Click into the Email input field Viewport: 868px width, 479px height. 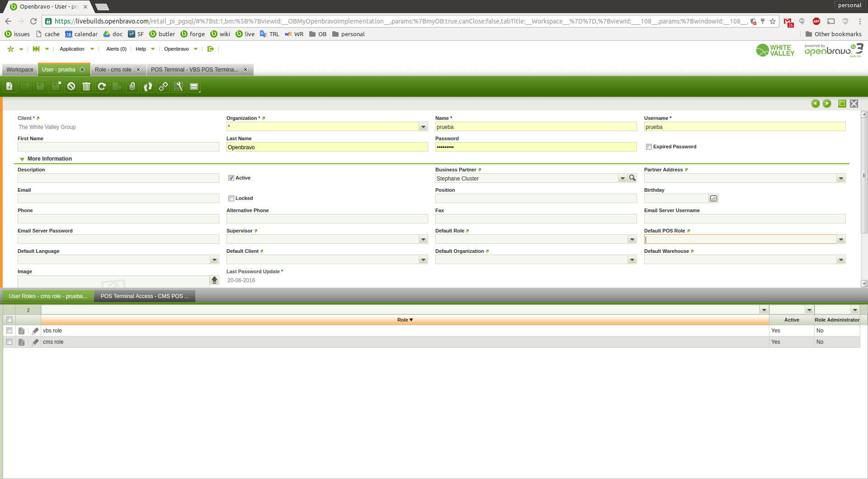(x=118, y=199)
